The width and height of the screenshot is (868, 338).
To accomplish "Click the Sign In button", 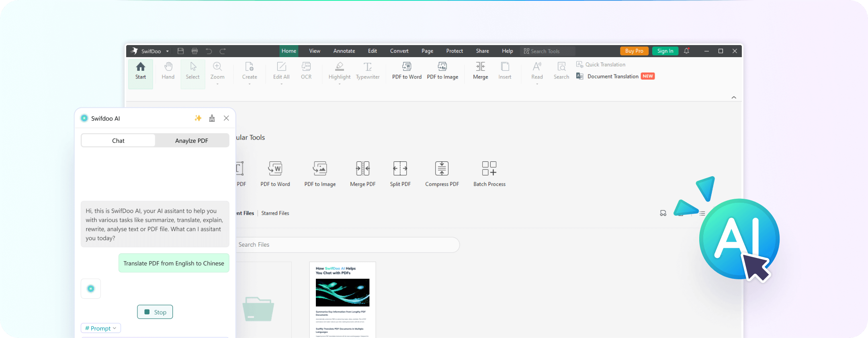I will pos(665,51).
